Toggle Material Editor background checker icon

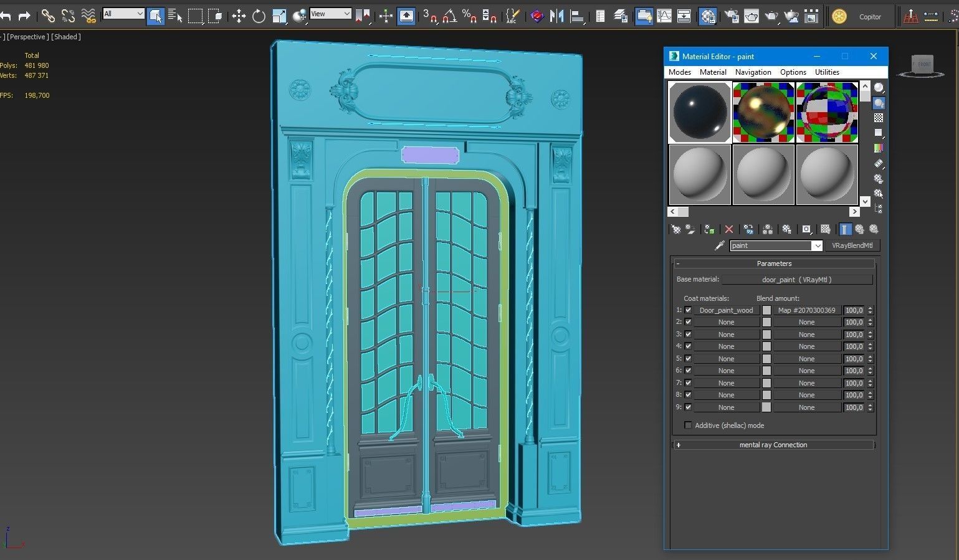pyautogui.click(x=879, y=118)
